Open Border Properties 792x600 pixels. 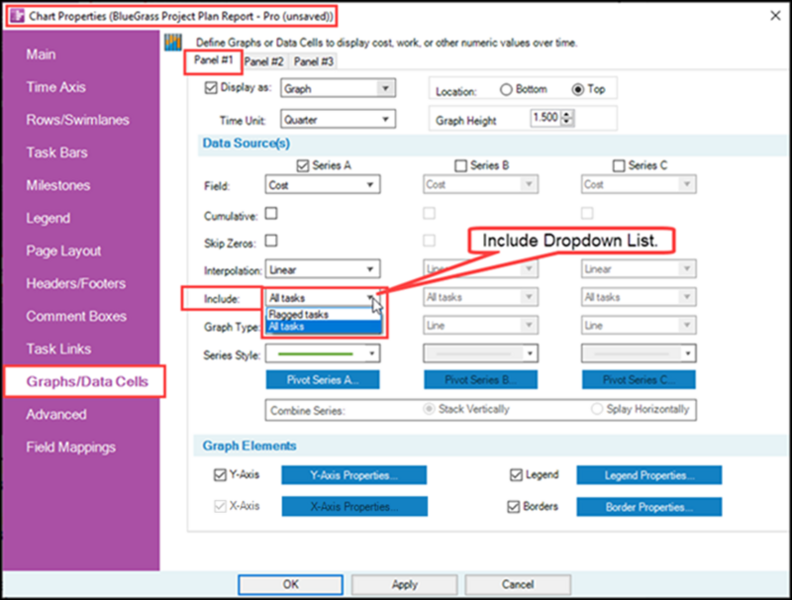[x=649, y=507]
